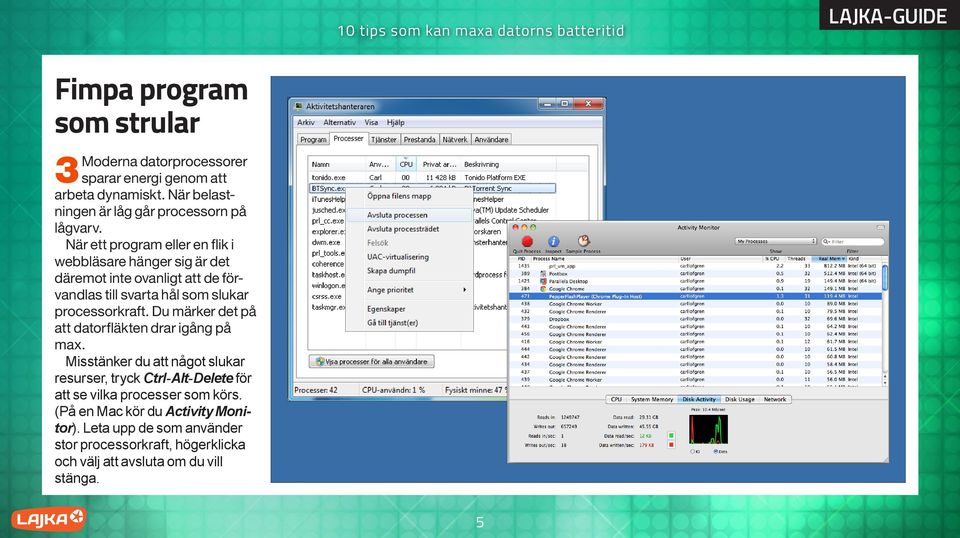
Task: Click the toolbar toggle pill in Activity Monitor
Action: pyautogui.click(x=880, y=228)
